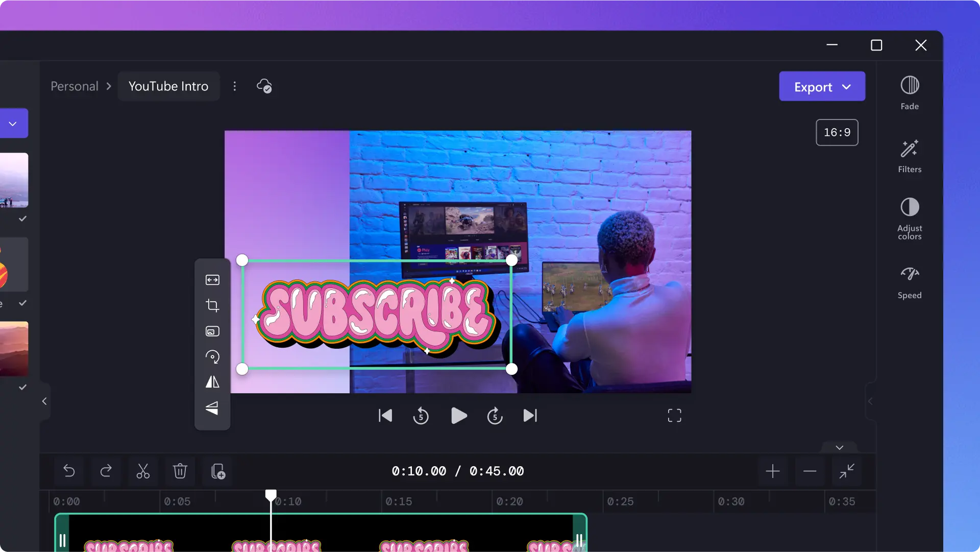Toggle the fullscreen preview button
Screen dimensions: 980x552
pos(674,415)
